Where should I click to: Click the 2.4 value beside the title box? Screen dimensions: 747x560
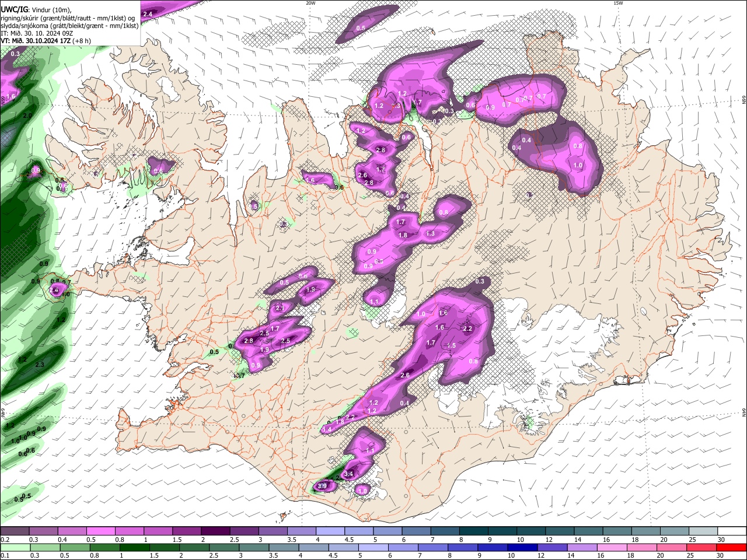pyautogui.click(x=148, y=13)
